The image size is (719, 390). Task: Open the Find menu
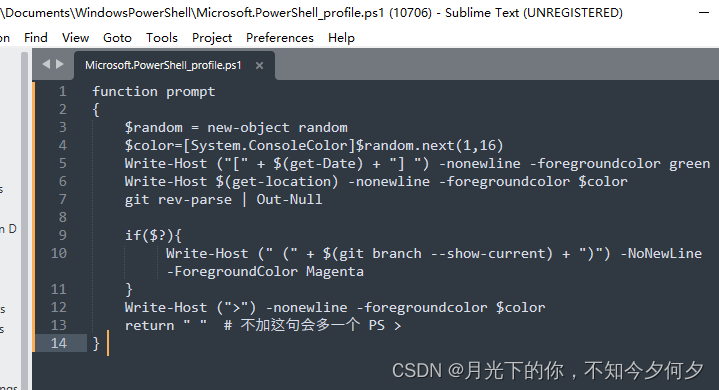tap(36, 38)
